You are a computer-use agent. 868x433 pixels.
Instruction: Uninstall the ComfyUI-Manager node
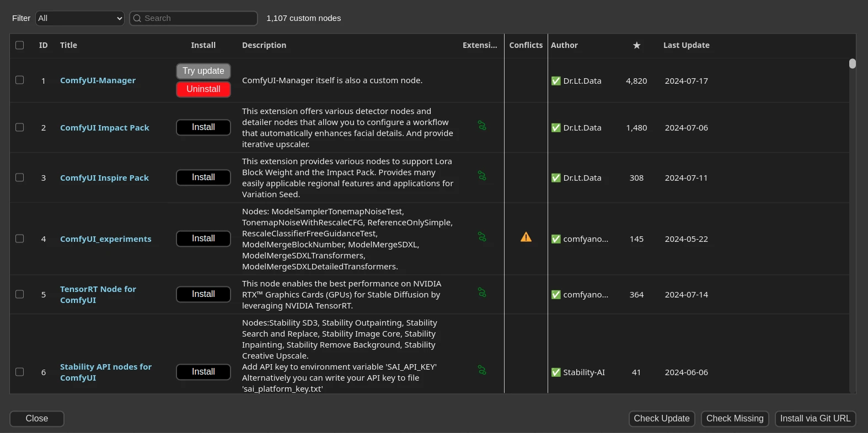pos(203,89)
